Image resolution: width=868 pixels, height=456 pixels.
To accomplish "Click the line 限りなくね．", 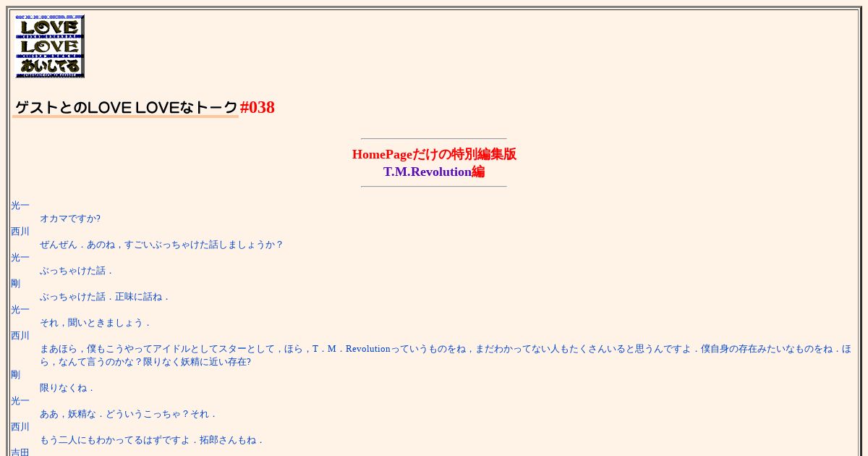I will click(67, 388).
